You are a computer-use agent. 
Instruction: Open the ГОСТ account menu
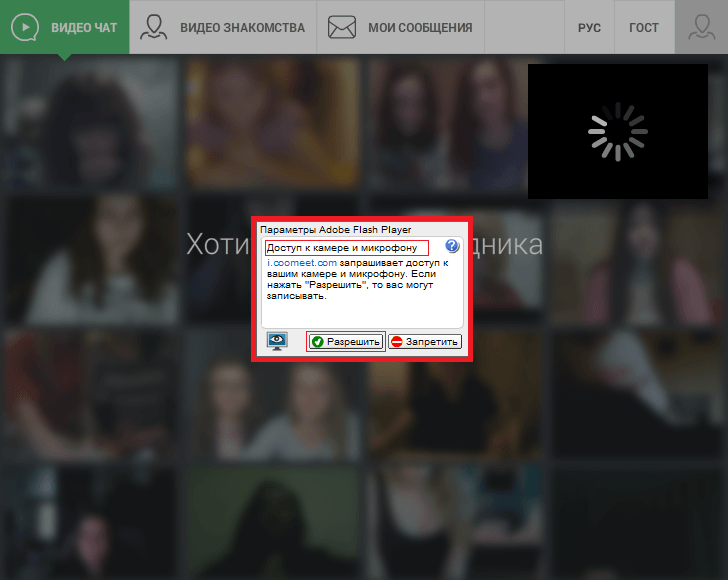pyautogui.click(x=643, y=27)
